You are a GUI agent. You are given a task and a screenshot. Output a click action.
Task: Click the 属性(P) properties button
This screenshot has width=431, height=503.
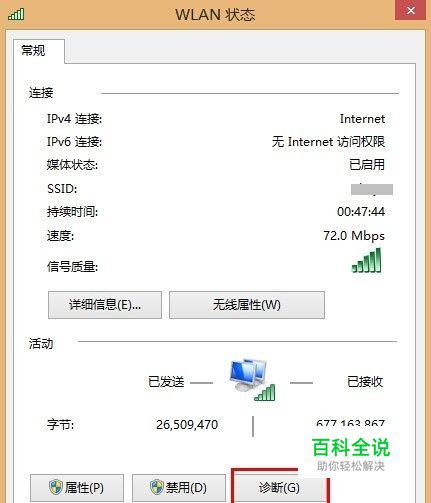(x=77, y=488)
